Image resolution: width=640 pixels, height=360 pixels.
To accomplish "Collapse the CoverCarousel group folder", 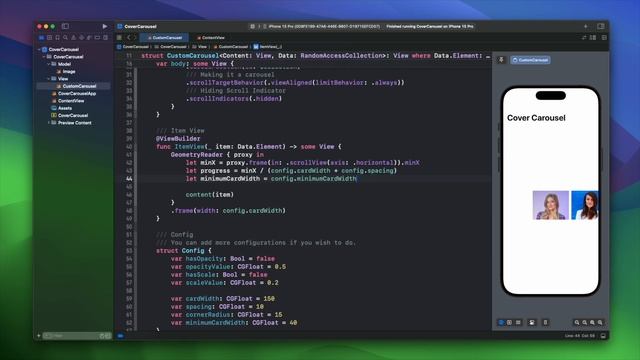I will point(44,57).
